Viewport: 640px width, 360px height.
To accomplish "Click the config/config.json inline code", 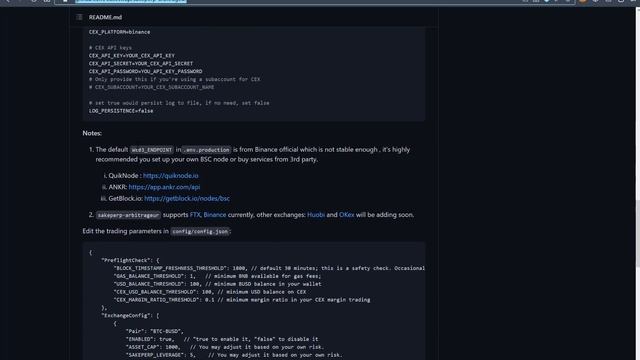I will click(x=200, y=231).
